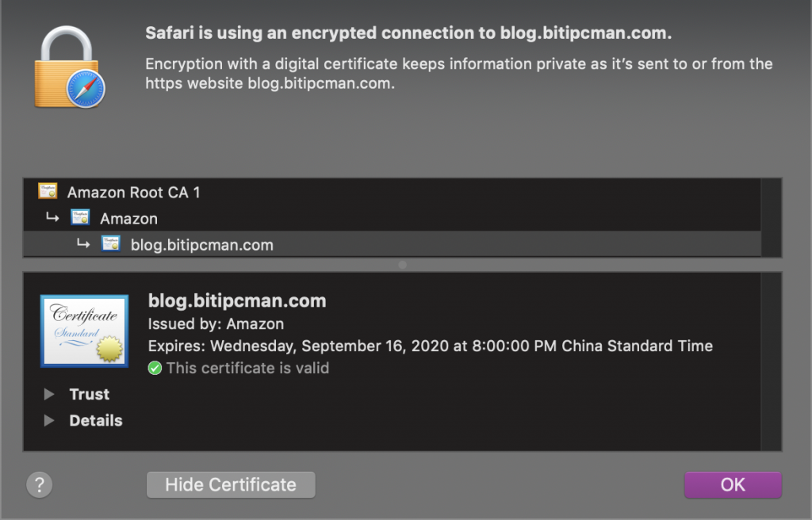Click the split-pane divider dot handle
Screen dimensions: 812x520
[402, 265]
